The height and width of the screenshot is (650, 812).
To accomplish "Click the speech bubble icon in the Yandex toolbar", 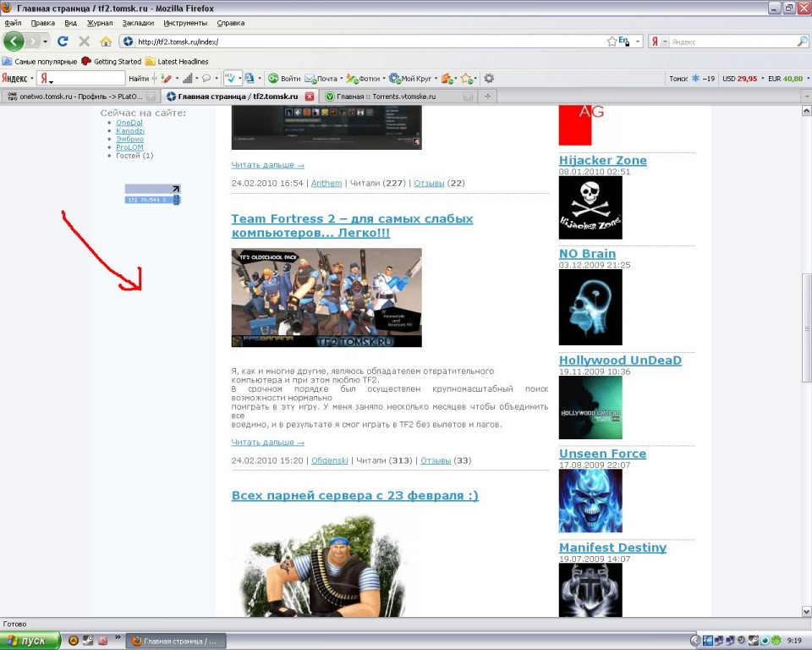I will coord(206,79).
